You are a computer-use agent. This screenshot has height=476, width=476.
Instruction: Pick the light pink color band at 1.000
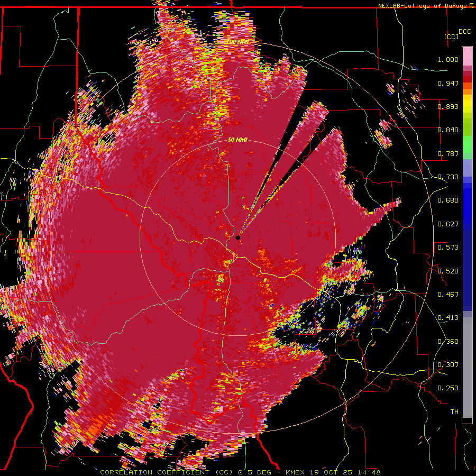467,56
